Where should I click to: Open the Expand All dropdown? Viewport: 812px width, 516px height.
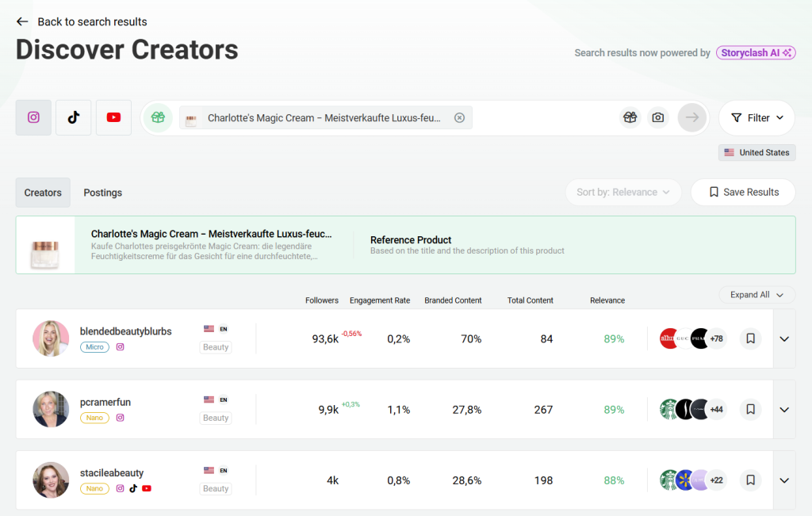pyautogui.click(x=756, y=294)
